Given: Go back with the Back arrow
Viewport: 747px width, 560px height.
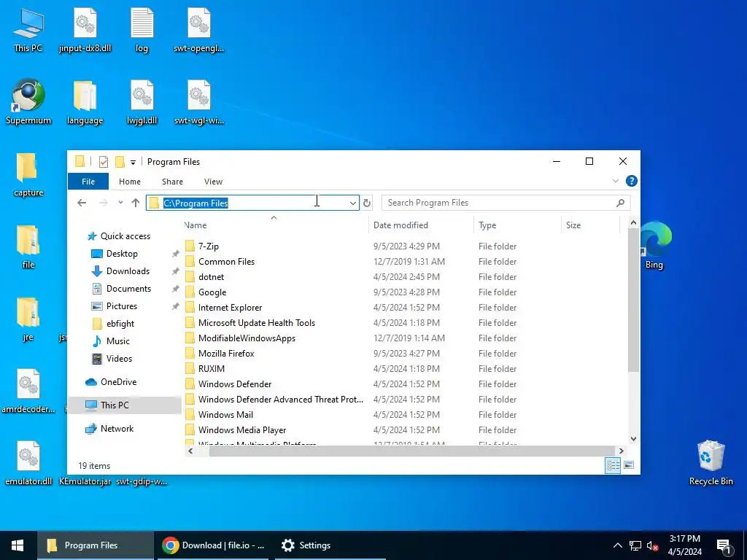Looking at the screenshot, I should tap(82, 203).
